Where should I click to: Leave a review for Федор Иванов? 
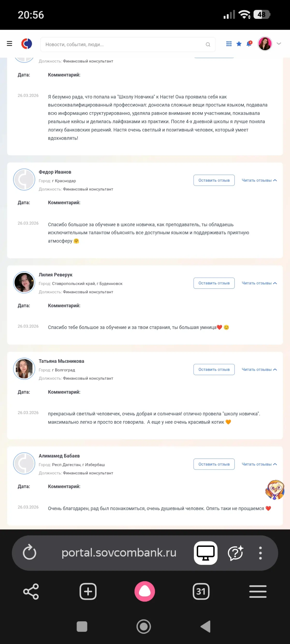[214, 180]
